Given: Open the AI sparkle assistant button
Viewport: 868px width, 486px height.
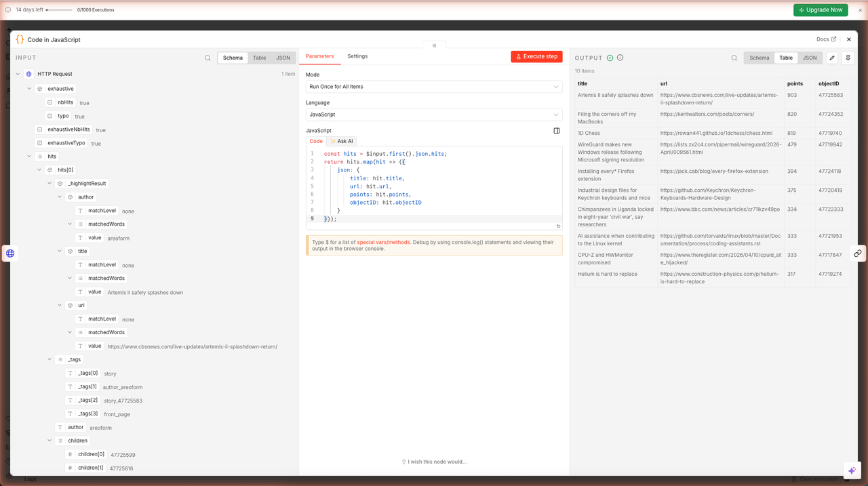Looking at the screenshot, I should coord(852,470).
